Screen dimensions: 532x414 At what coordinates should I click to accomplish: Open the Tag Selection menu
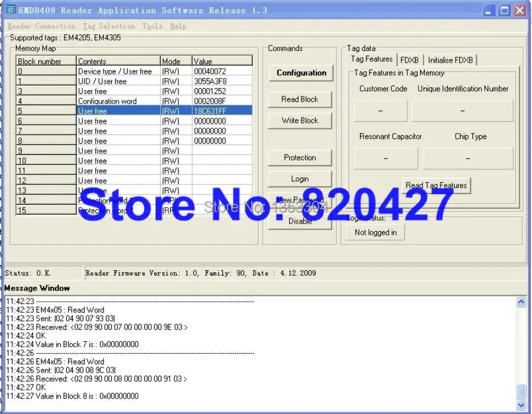pyautogui.click(x=109, y=25)
